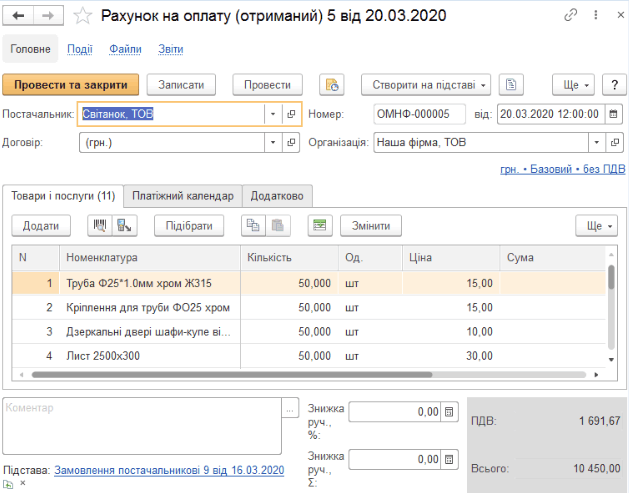Go back with the left arrow button
The image size is (629, 493).
(18, 16)
